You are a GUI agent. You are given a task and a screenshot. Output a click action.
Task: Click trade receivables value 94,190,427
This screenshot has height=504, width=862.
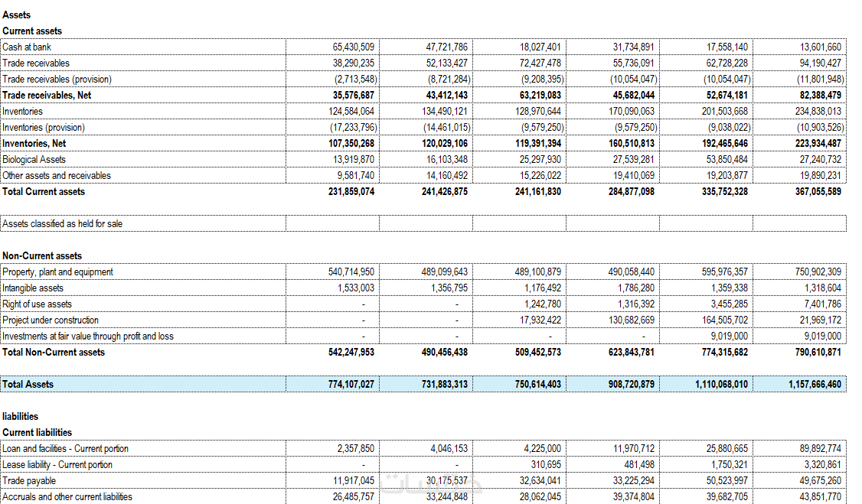[820, 63]
